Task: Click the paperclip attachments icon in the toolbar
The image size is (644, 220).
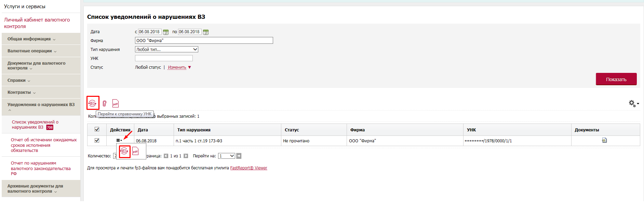Action: point(105,103)
